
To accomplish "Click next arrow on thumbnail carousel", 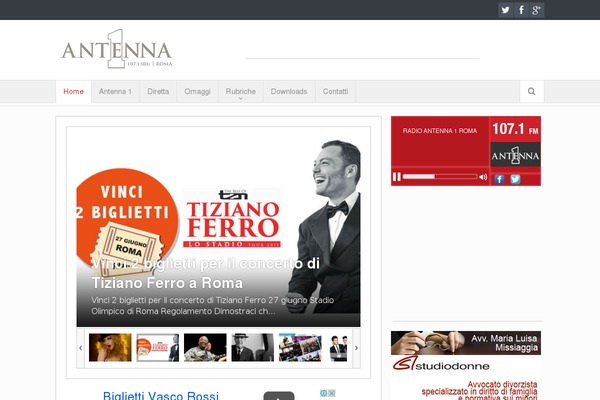I will 356,348.
